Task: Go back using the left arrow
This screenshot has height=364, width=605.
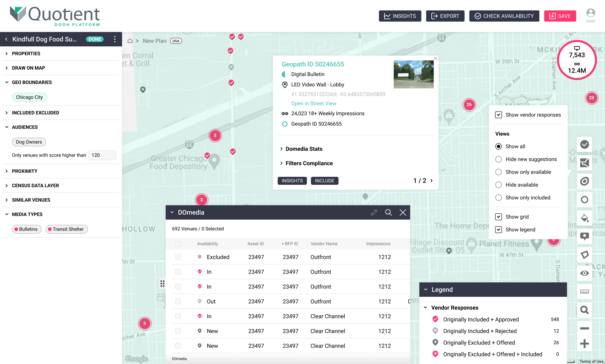Action: 6,39
